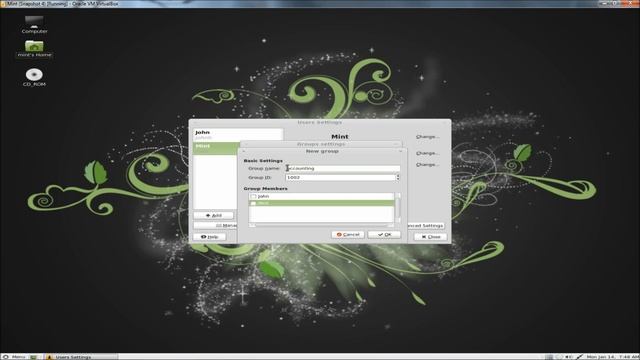The image size is (640, 360).
Task: Cancel the New group dialog
Action: click(348, 234)
